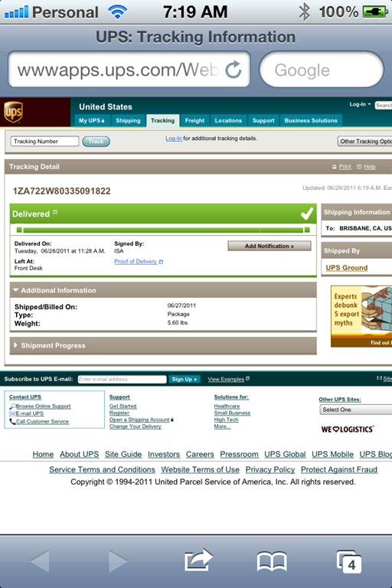Expand the Shipment Progress section
Image resolution: width=392 pixels, height=588 pixels.
[x=163, y=345]
